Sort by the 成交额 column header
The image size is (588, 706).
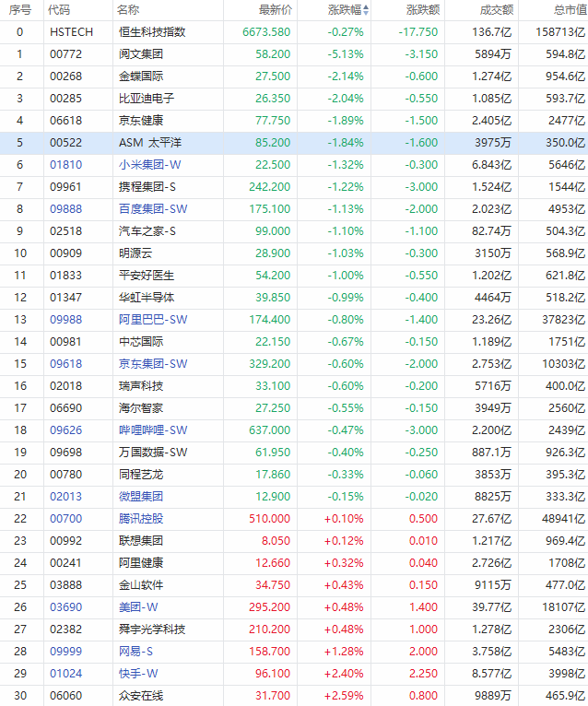click(497, 10)
